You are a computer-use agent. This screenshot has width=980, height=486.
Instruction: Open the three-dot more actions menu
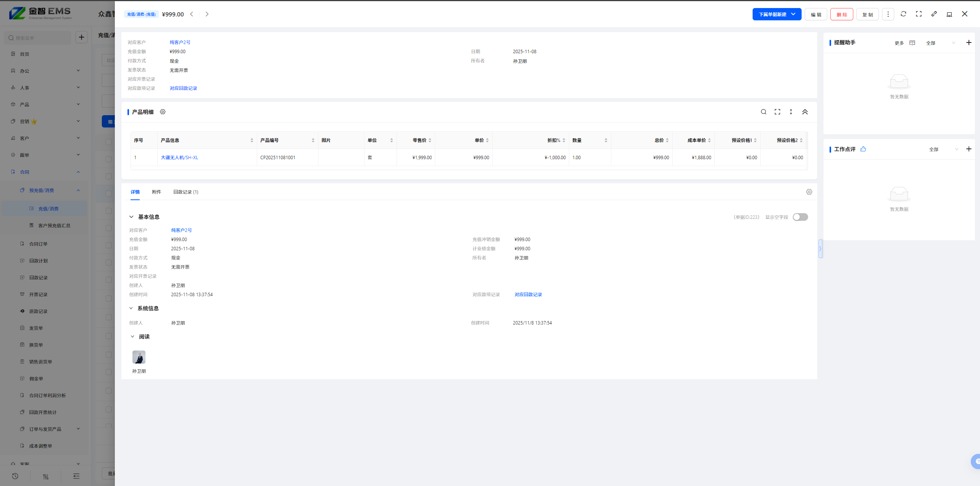point(888,14)
